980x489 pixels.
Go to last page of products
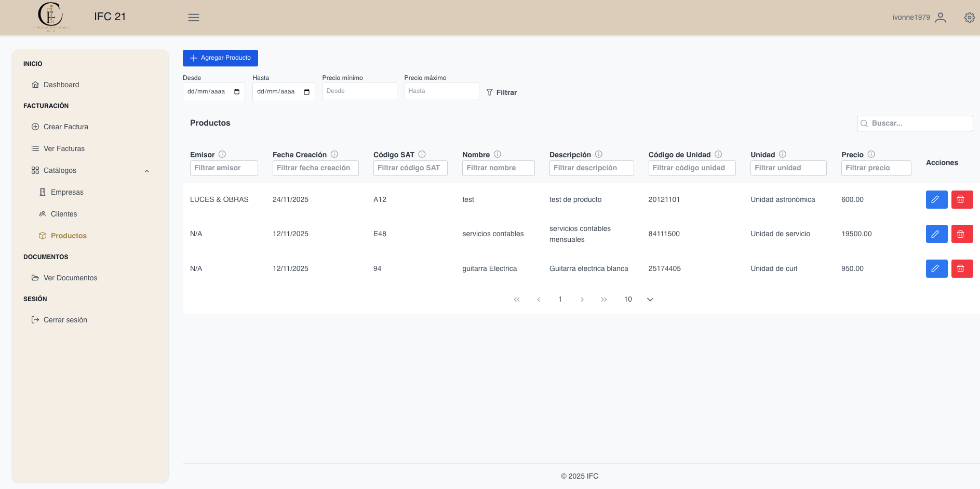[604, 300]
